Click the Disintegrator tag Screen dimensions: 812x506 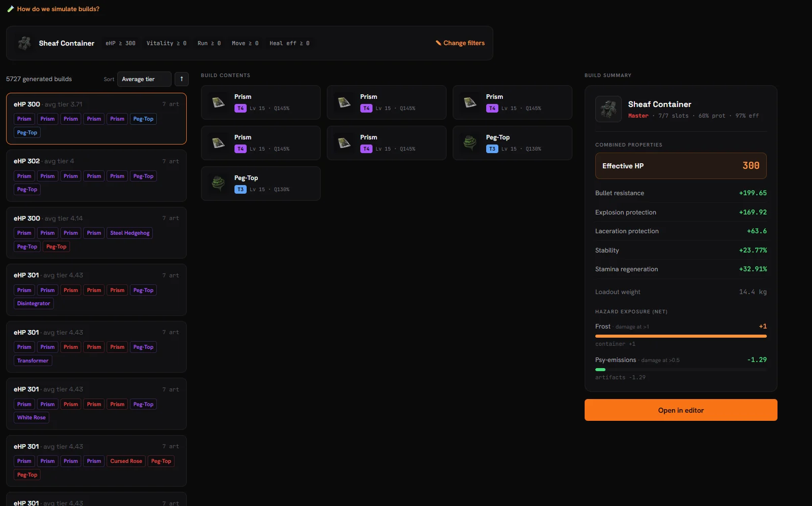33,304
